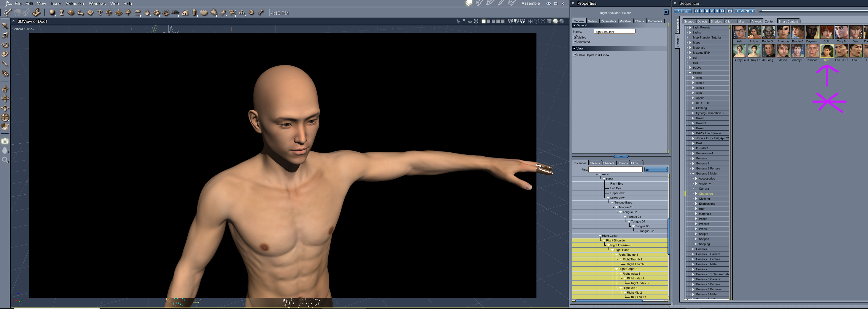Screen dimensions: 868x309
Task: Click the magnifier zoom tool
Action: pos(5,160)
